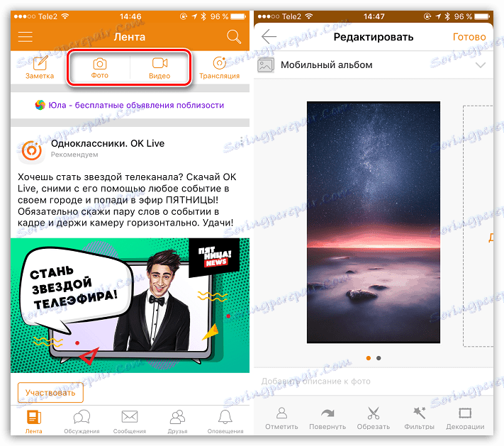Crop photo with Обрезать scissors
This screenshot has height=446, width=504.
pyautogui.click(x=373, y=418)
